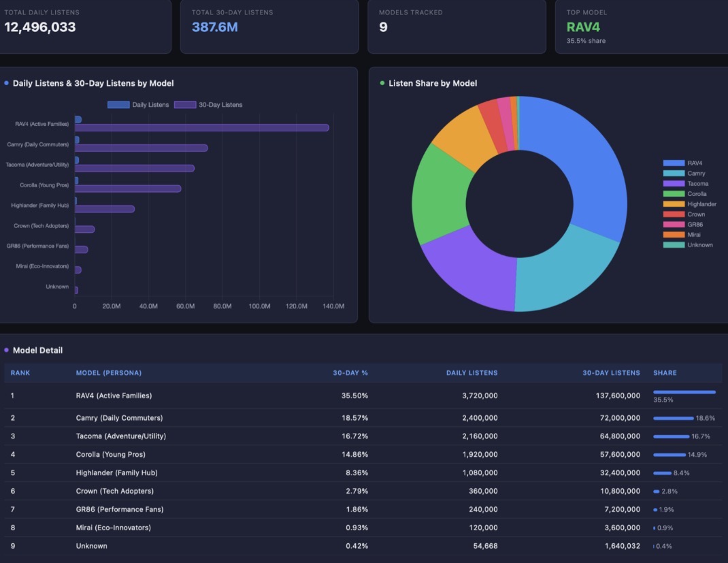Click table cell 3,720,000
728x563 pixels.
click(480, 396)
